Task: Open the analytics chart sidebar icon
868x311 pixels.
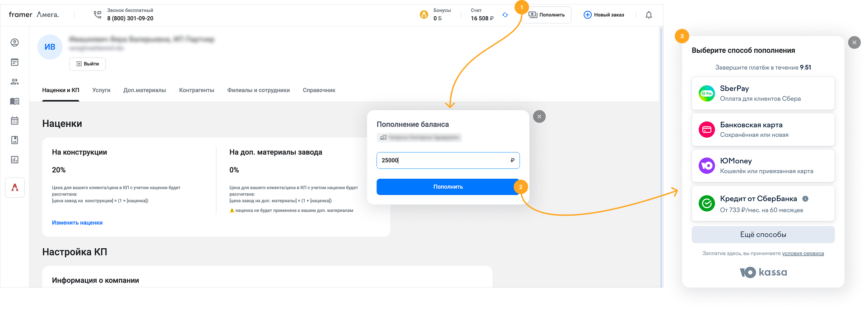Action: pos(14,159)
